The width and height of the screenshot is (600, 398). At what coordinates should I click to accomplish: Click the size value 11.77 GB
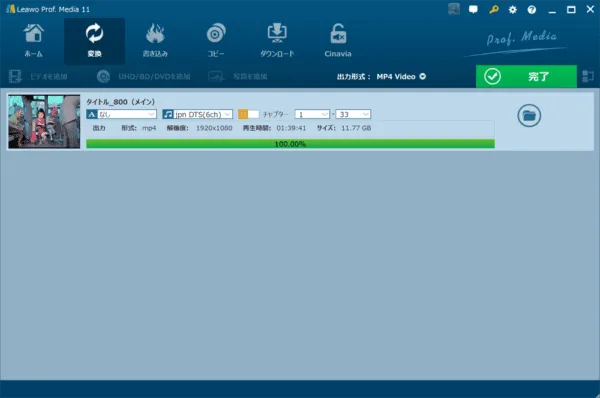coord(356,128)
